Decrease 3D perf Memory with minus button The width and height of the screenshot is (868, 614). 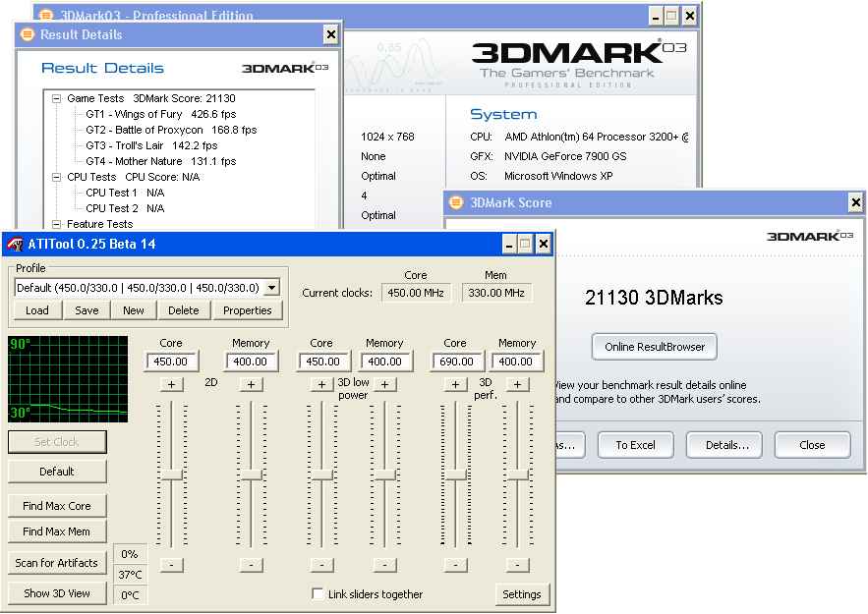(x=518, y=565)
